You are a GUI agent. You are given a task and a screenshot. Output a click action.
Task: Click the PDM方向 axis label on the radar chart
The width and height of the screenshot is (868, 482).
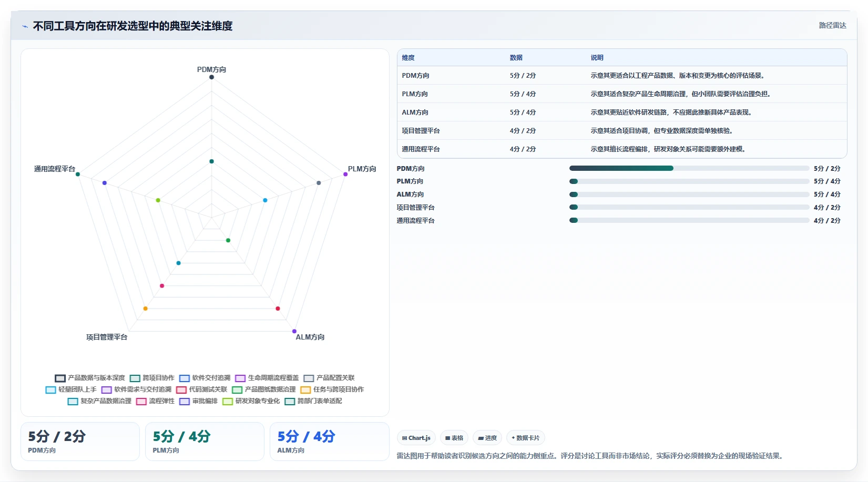pos(211,69)
